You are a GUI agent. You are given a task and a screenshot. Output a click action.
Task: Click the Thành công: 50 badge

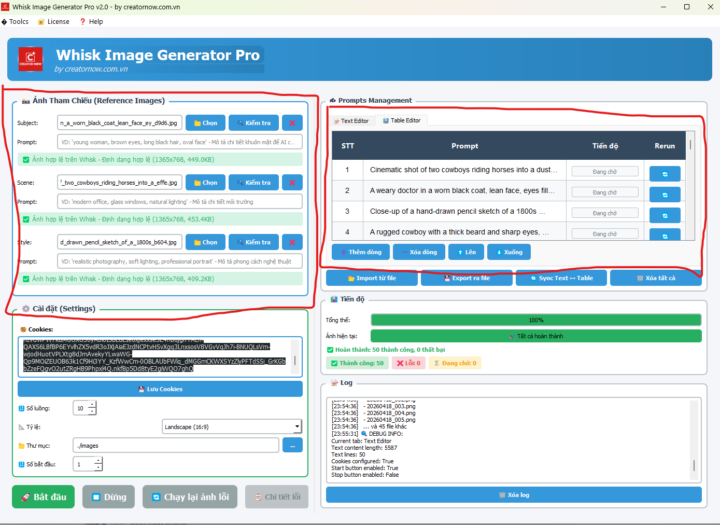point(357,363)
